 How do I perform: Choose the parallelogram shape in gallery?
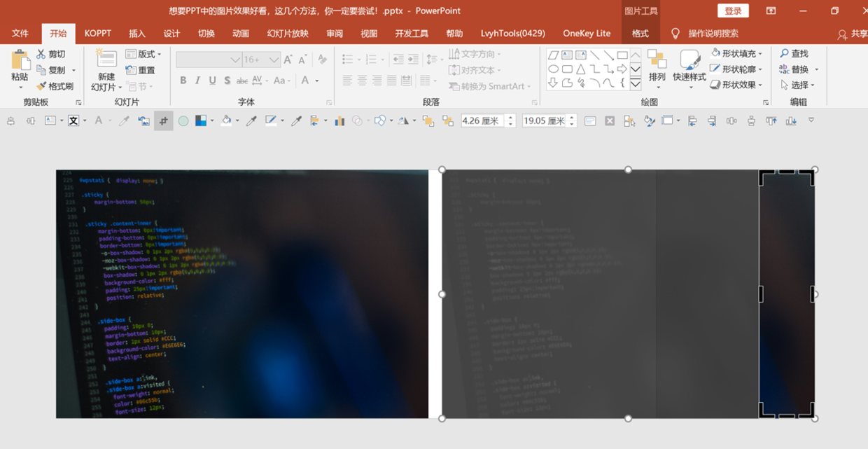click(x=553, y=55)
